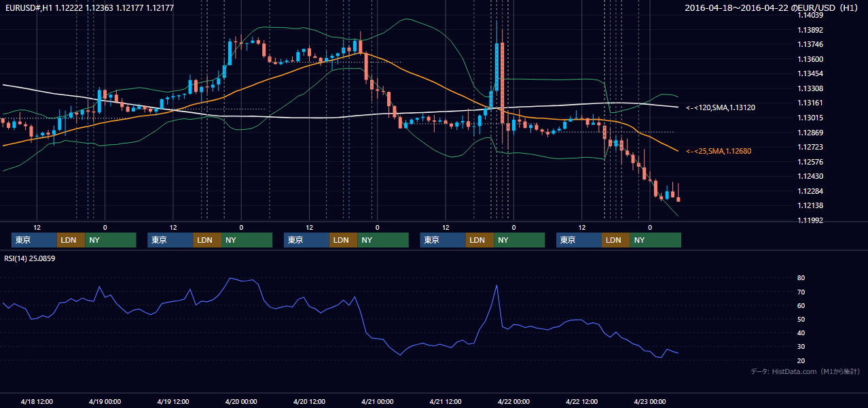Select the 4/18 12:00 date label
868x408 pixels.
[37, 401]
